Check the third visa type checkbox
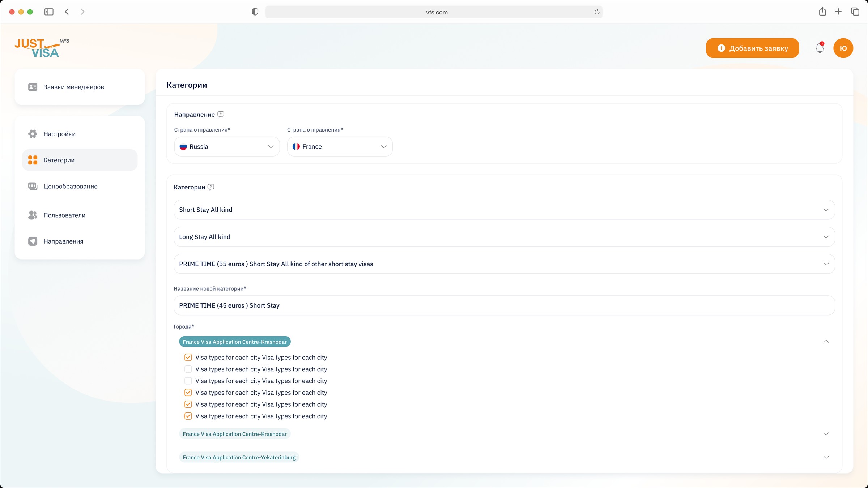Screen dimensions: 868x488 pos(188,381)
